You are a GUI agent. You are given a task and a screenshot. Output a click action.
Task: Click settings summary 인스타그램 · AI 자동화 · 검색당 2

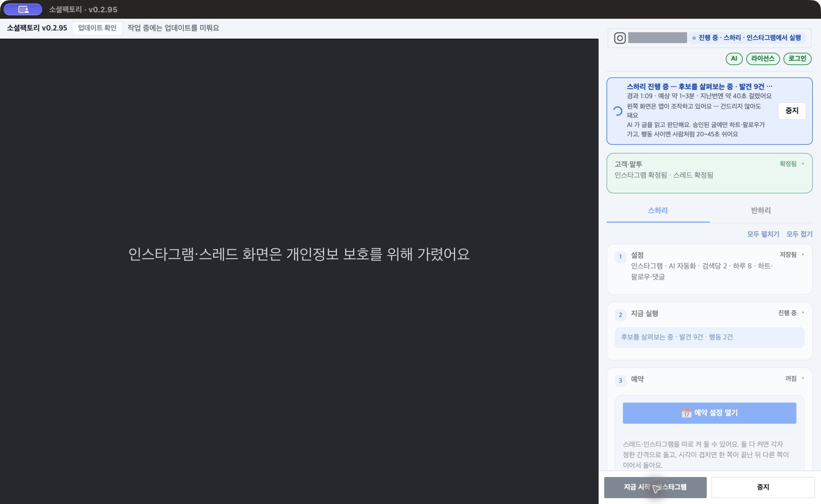point(679,266)
